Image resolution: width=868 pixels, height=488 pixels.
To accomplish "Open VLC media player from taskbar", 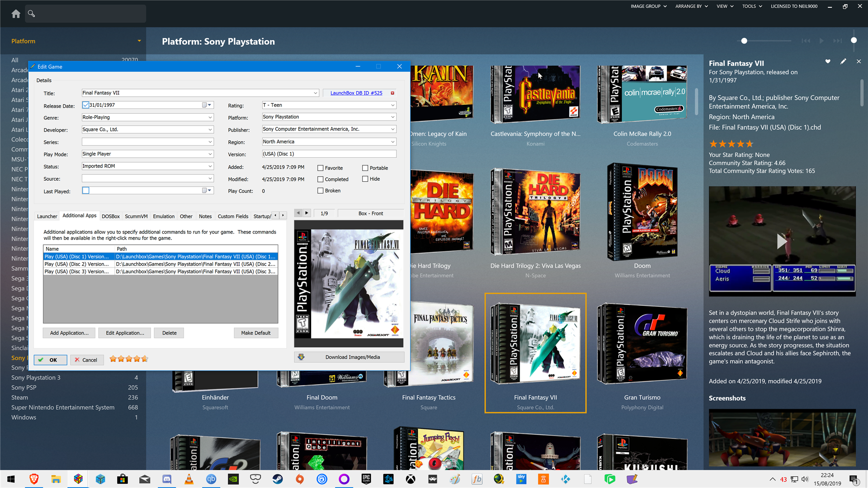I will pyautogui.click(x=189, y=479).
